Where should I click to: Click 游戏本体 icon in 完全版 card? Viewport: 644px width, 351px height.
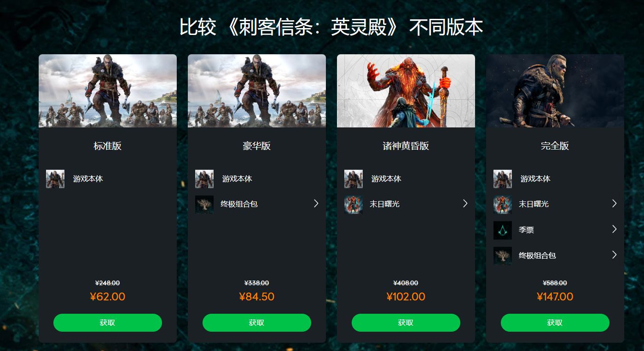pos(503,179)
